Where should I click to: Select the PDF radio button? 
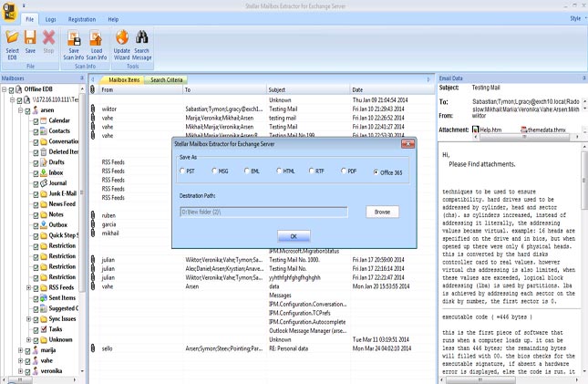point(344,171)
